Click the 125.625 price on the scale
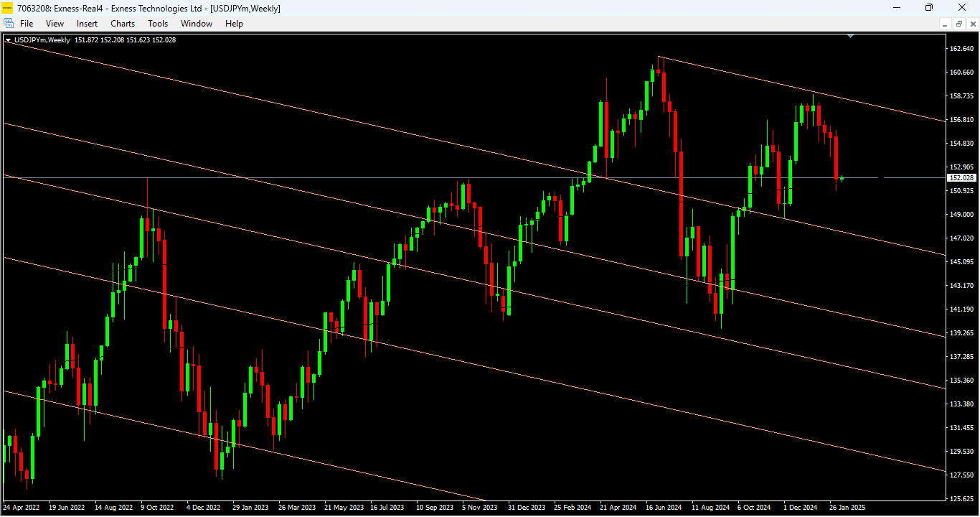Image resolution: width=980 pixels, height=517 pixels. (961, 499)
